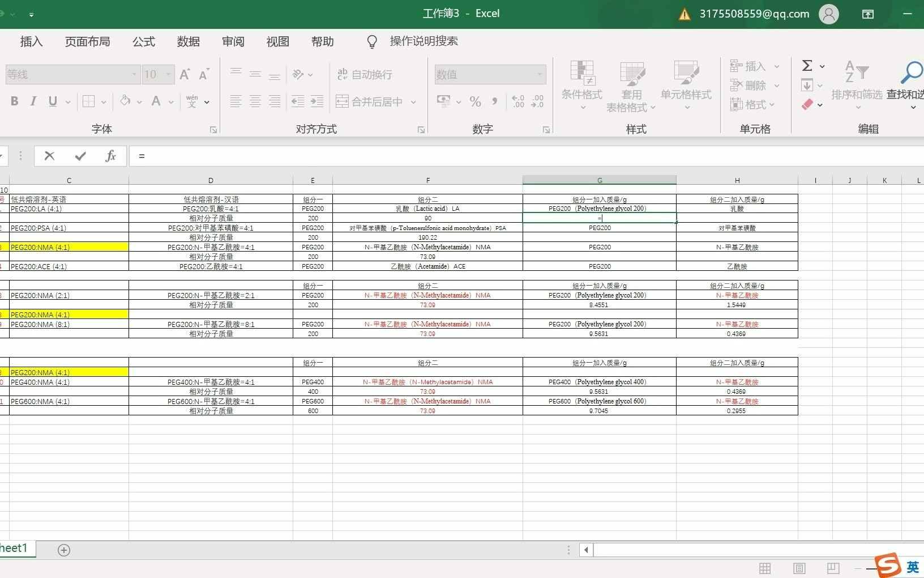Viewport: 924px width, 578px height.
Task: Click insert cells (插入) button
Action: coord(748,66)
